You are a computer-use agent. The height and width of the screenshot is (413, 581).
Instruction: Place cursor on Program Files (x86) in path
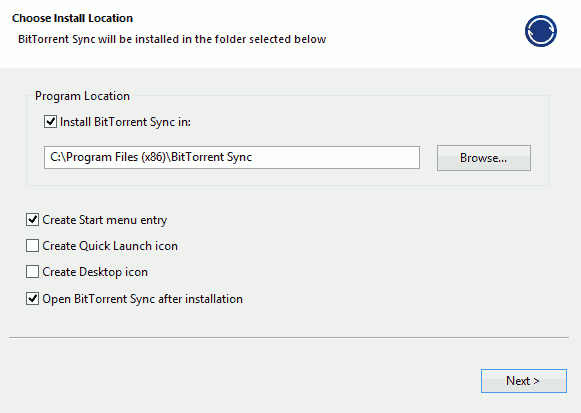[116, 157]
